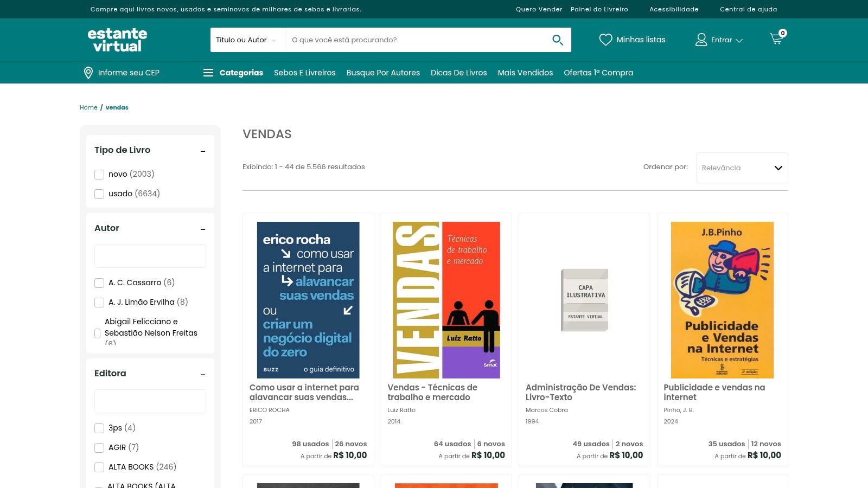The width and height of the screenshot is (868, 488).
Task: Click the Acessibilidade link
Action: pos(674,9)
